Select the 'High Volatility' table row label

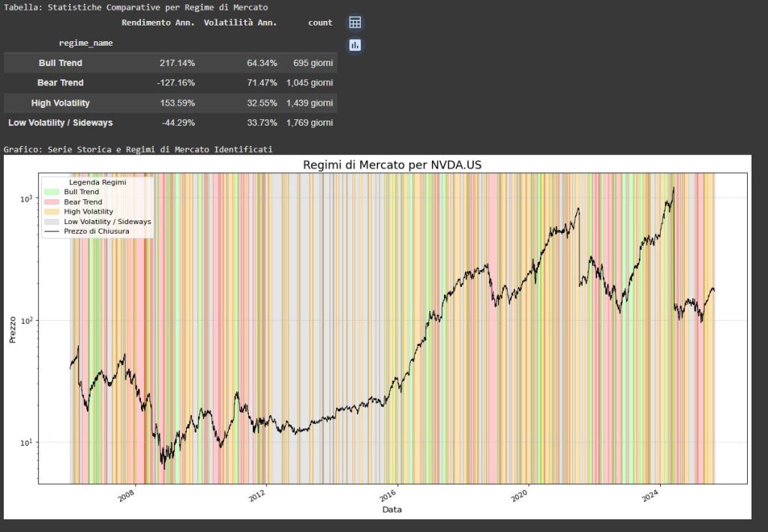pos(60,103)
